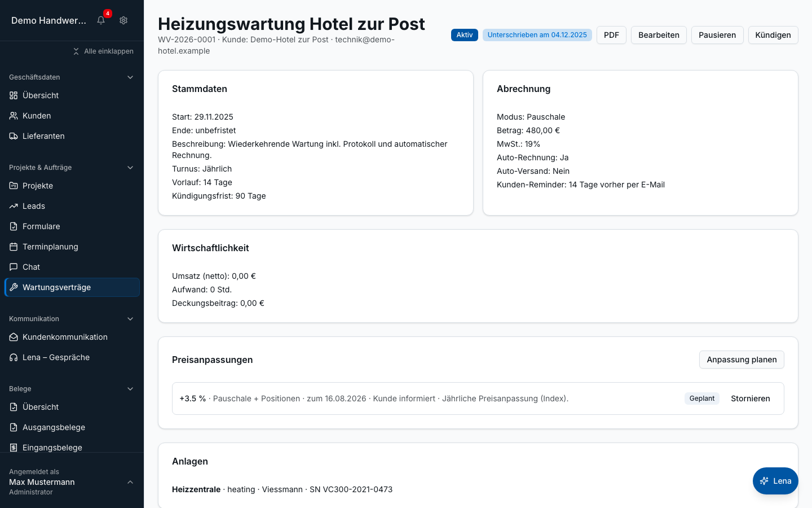Click the Unterschrieben am 04.12.2025 badge
Image resolution: width=812 pixels, height=508 pixels.
coord(537,35)
